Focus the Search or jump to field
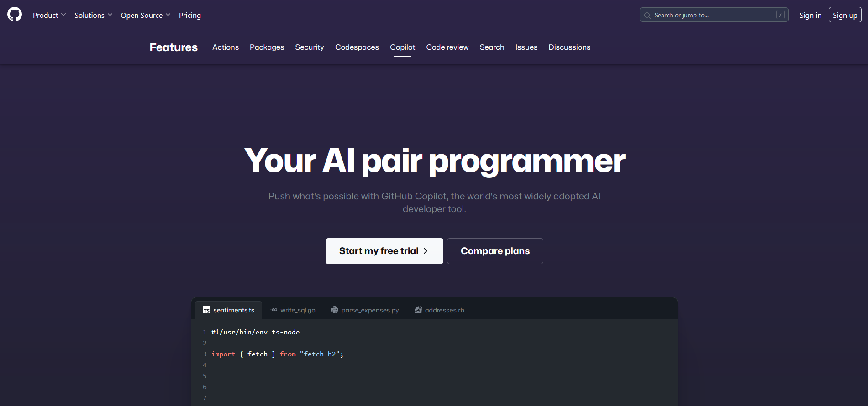 coord(712,15)
